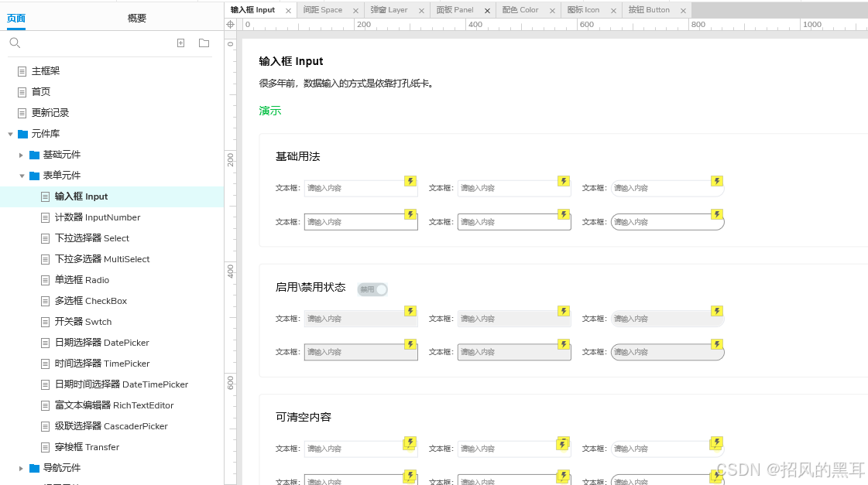Collapse the 表单元件 folder arrow
This screenshot has width=868, height=485.
click(22, 176)
